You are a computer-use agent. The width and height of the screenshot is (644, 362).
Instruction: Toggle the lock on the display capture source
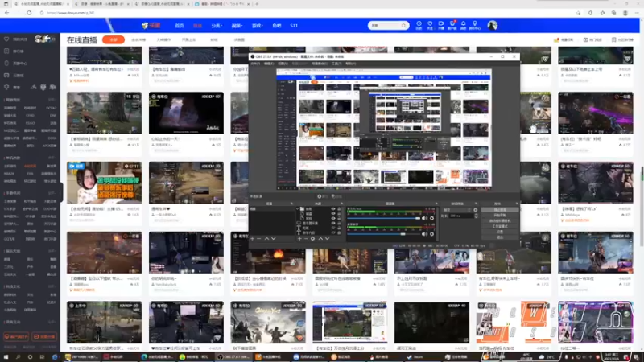(339, 223)
